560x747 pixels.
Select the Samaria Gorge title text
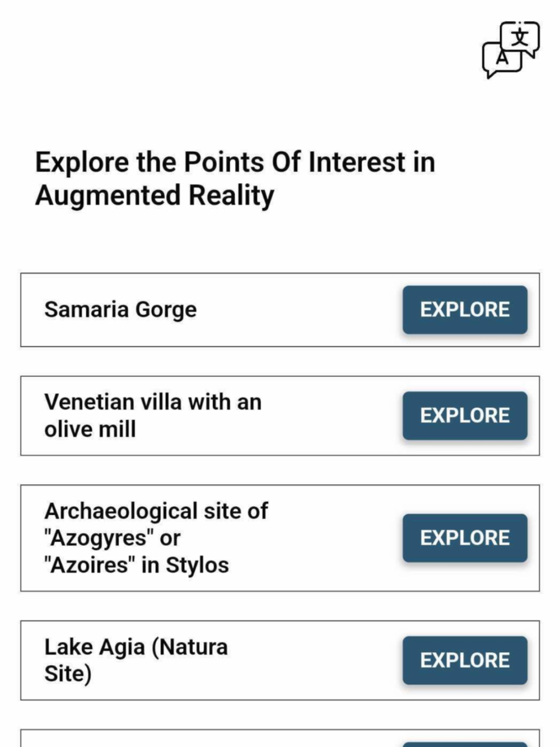click(120, 310)
